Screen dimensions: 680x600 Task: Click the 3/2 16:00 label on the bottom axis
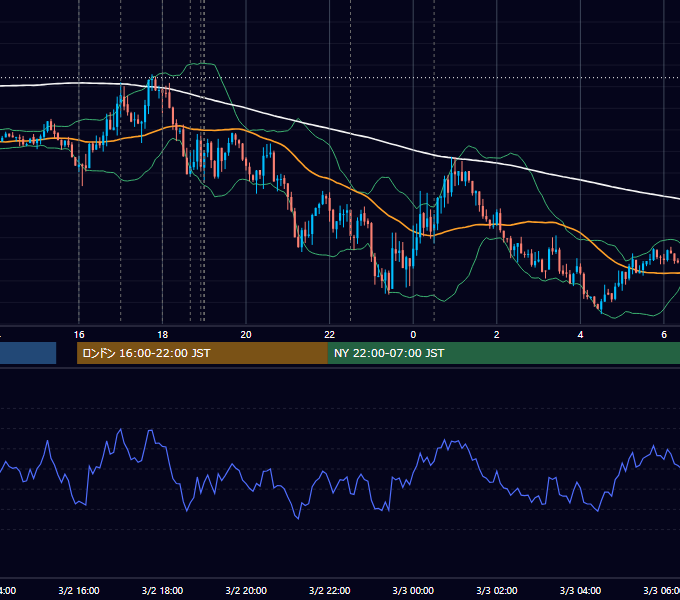point(79,590)
